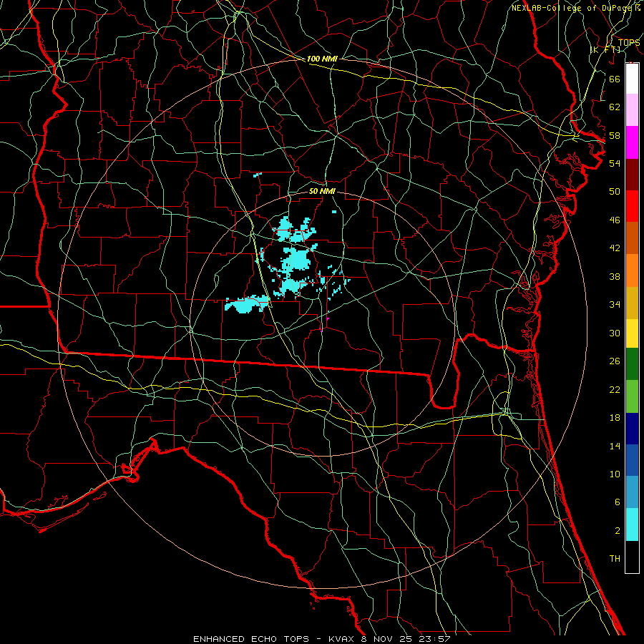Screen dimensions: 644x644
Task: Click the 30 value on the legend
Action: tap(615, 333)
